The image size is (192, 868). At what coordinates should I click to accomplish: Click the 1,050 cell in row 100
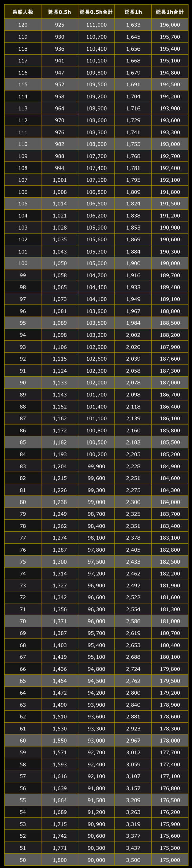pyautogui.click(x=60, y=263)
